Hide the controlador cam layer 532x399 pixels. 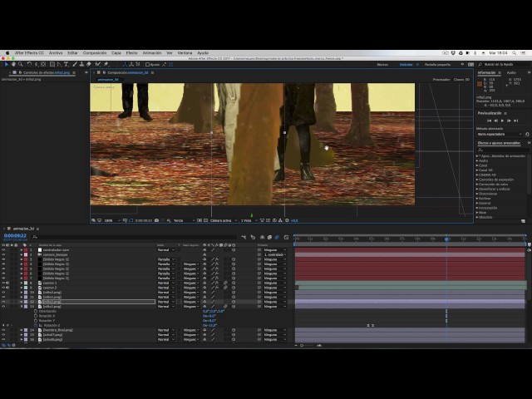pyautogui.click(x=3, y=250)
